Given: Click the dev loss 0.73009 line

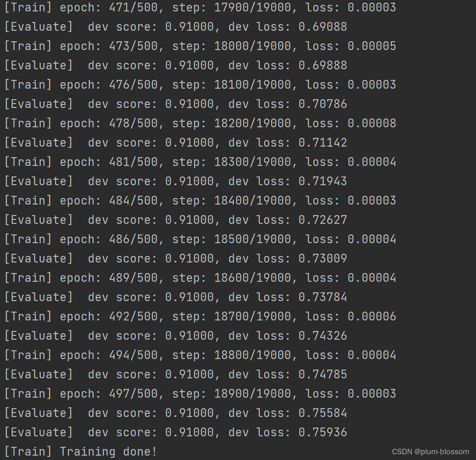Looking at the screenshot, I should coord(175,259).
